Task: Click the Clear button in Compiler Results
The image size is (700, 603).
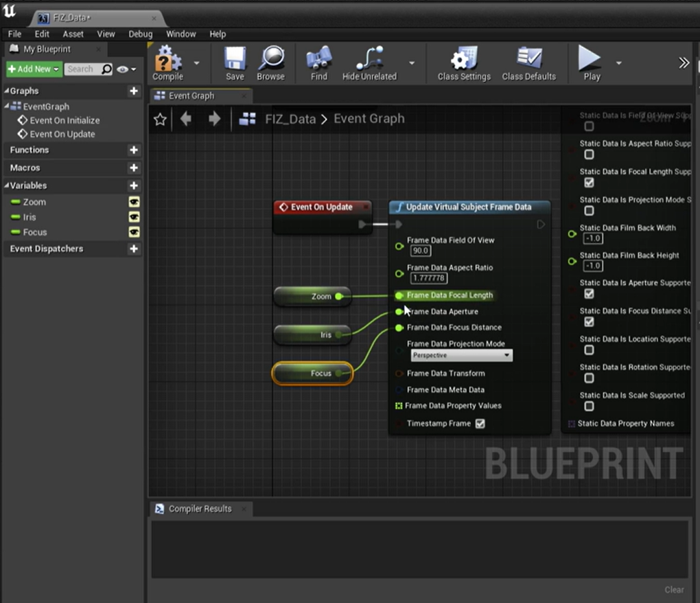Action: [x=674, y=590]
